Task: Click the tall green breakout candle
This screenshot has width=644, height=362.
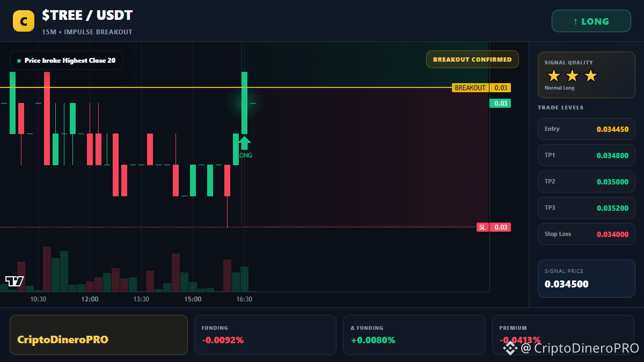Action: [244, 102]
